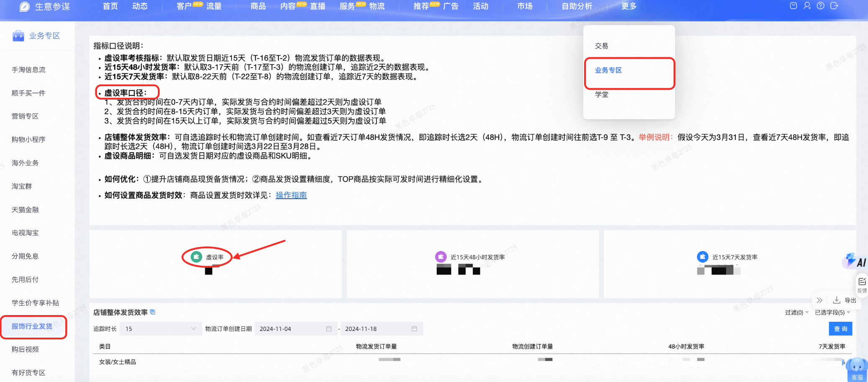Open the user account icon
The height and width of the screenshot is (382, 868).
tap(807, 6)
